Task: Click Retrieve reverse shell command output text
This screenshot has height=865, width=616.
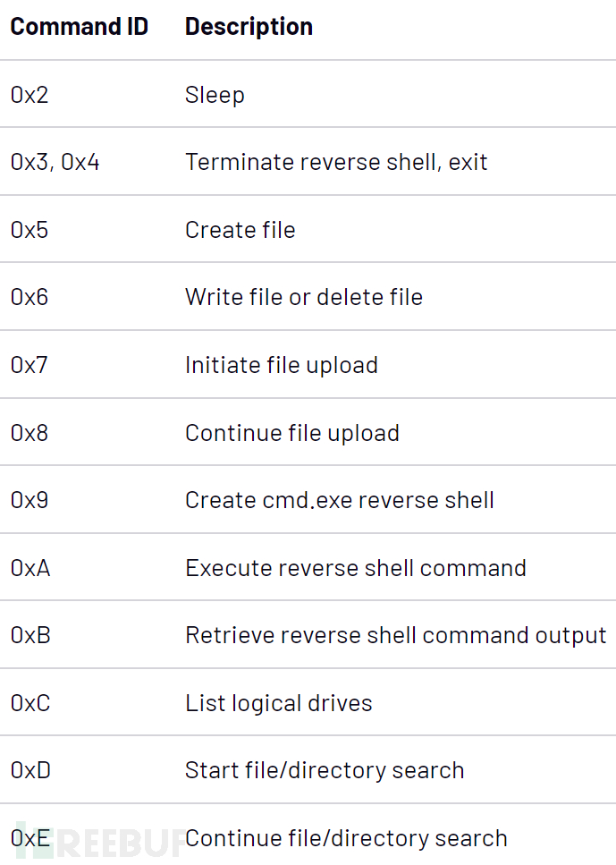Action: (395, 635)
